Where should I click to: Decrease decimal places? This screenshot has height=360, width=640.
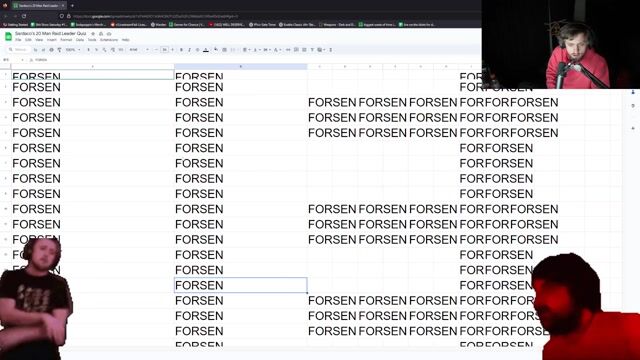(x=104, y=50)
